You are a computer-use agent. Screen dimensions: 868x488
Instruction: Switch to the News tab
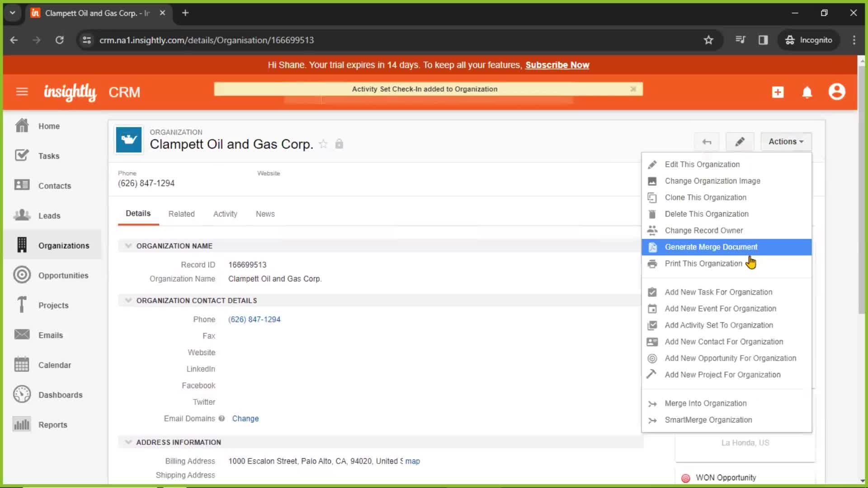(x=265, y=214)
